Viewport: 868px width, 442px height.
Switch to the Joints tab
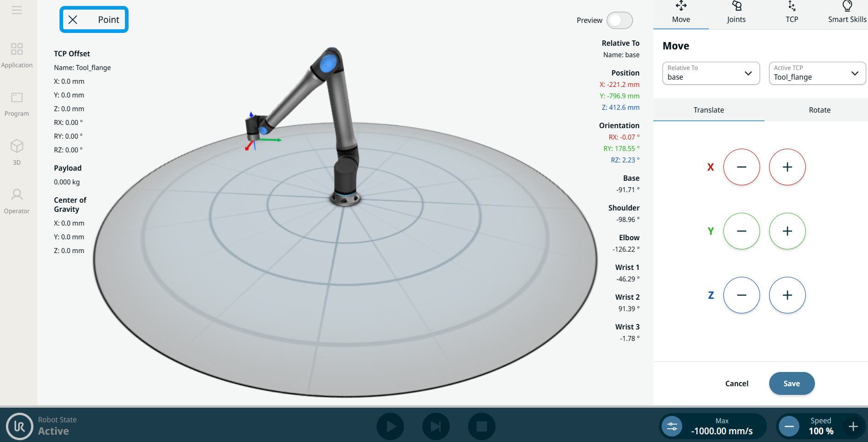click(x=736, y=13)
